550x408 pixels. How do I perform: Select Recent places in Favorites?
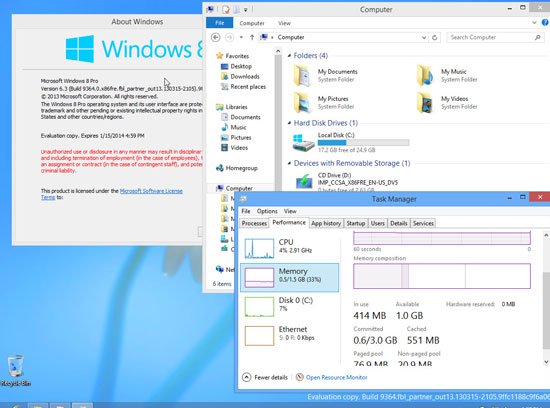pyautogui.click(x=243, y=86)
